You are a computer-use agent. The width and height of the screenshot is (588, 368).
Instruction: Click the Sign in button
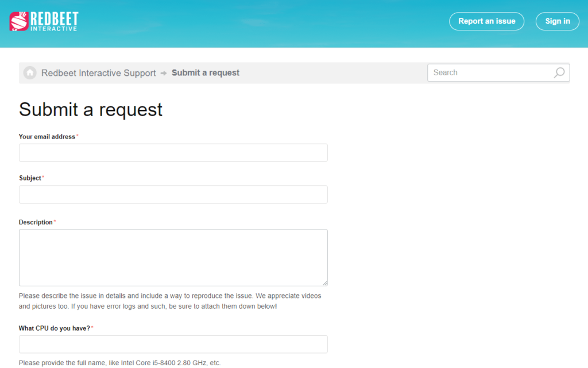(557, 21)
